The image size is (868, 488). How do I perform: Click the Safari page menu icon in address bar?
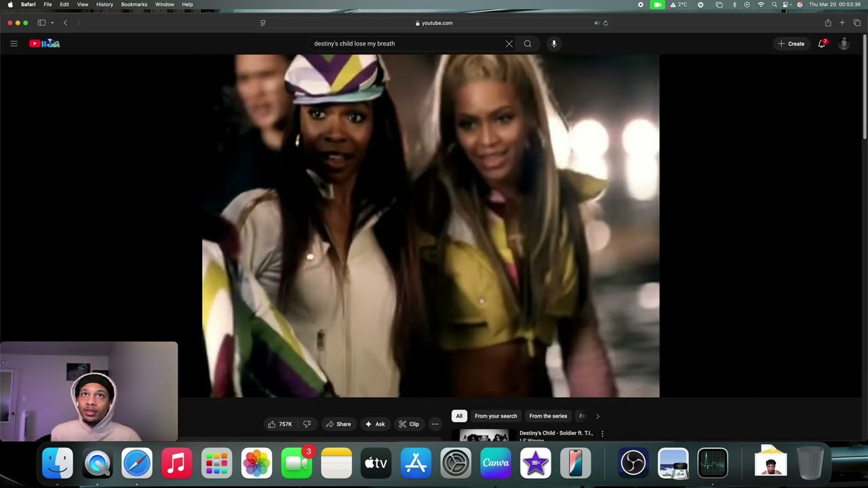click(x=263, y=23)
